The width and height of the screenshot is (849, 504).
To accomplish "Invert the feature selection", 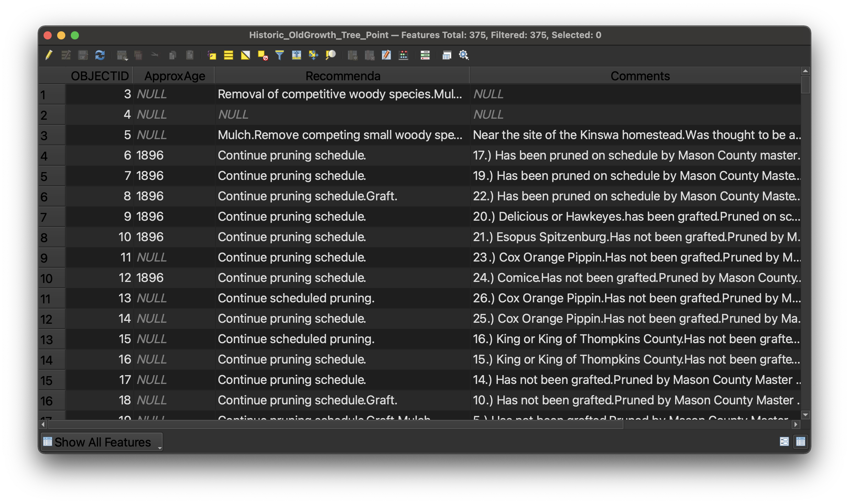I will (x=246, y=55).
